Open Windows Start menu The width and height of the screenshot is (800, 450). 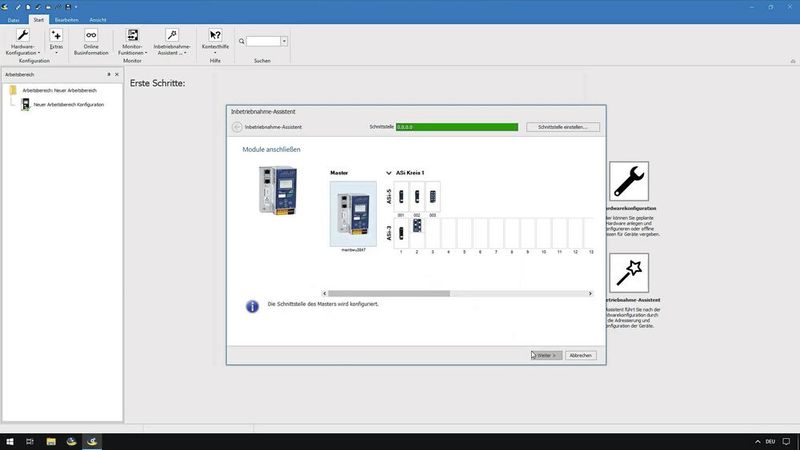(10, 441)
